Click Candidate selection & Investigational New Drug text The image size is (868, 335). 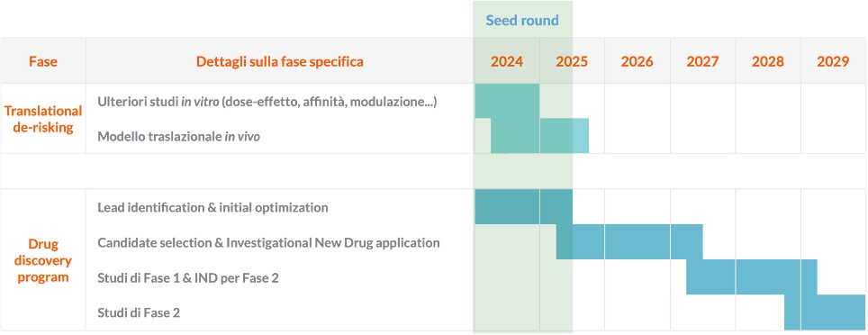pos(268,242)
